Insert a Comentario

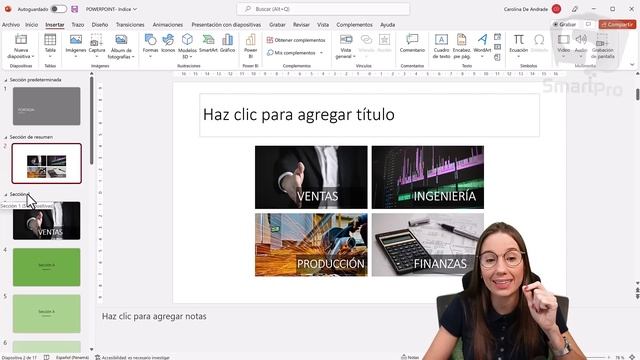[412, 44]
